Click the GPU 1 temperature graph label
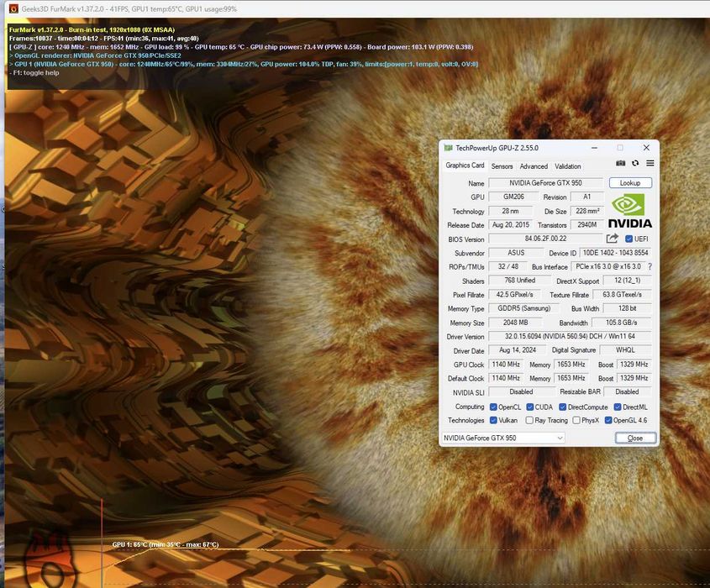The width and height of the screenshot is (710, 588). coord(166,544)
